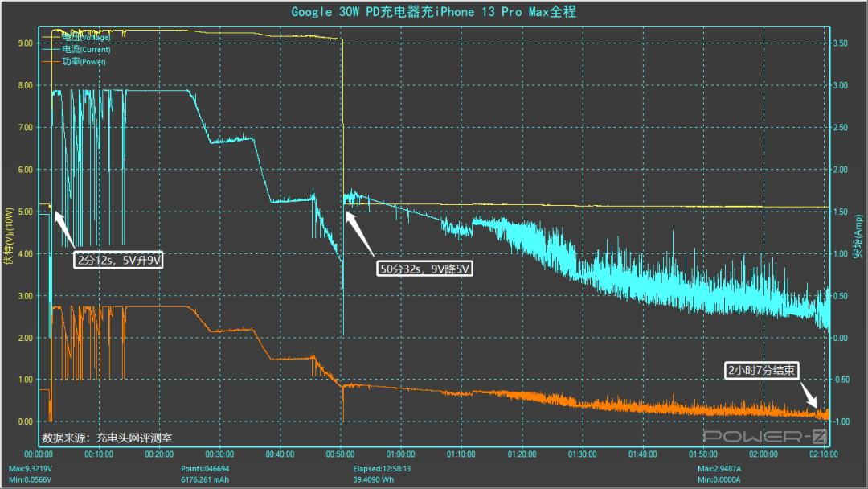This screenshot has height=489, width=868.
Task: Click the 00:40:00 time axis label
Action: coord(280,454)
